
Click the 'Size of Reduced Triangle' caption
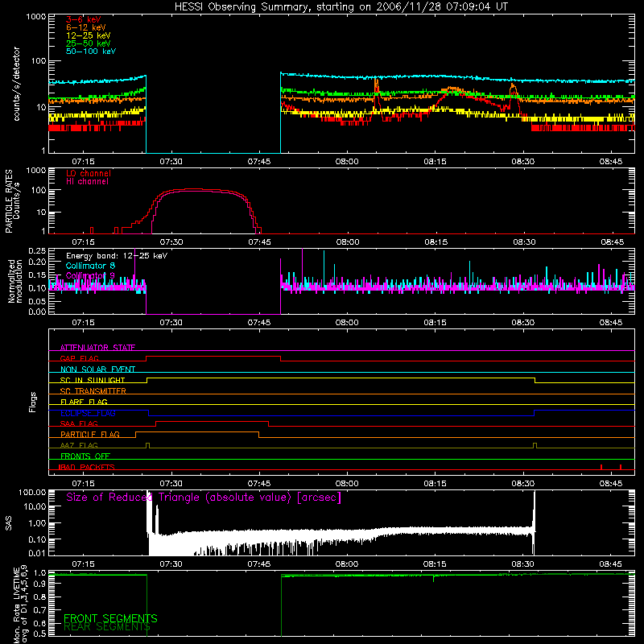coord(204,497)
